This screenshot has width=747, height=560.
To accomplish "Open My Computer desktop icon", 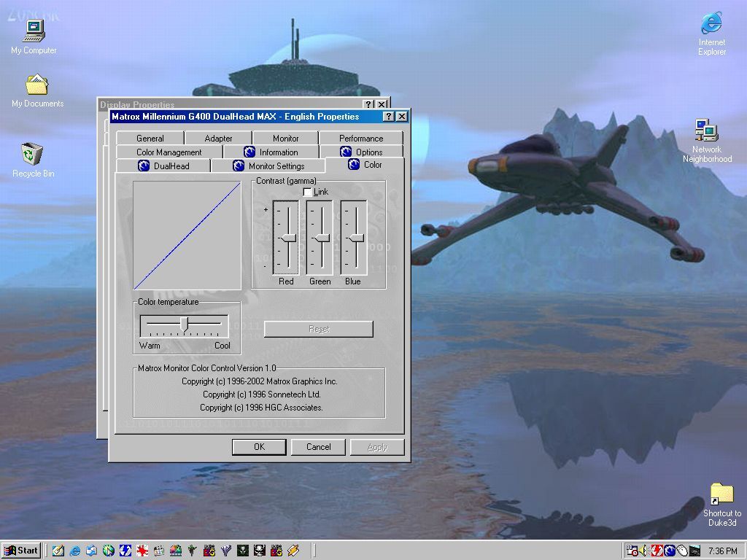I will 34,31.
